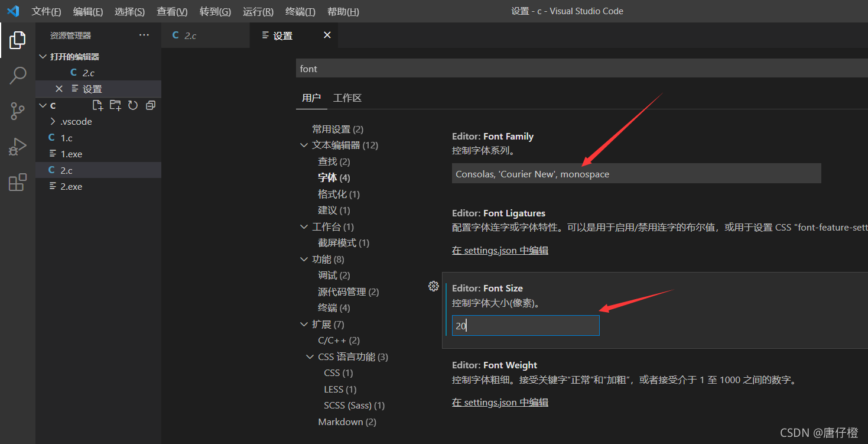Viewport: 868px width, 444px height.
Task: Select 截屏模式 (1) settings category
Action: tap(343, 243)
